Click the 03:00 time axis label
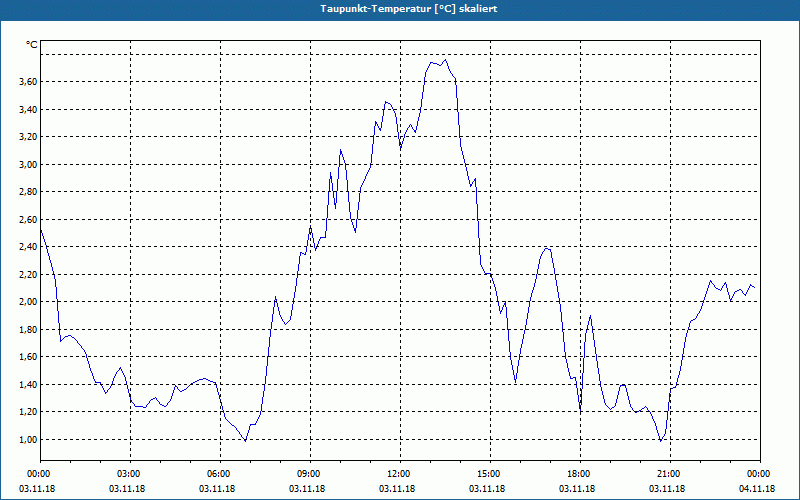The width and height of the screenshot is (800, 500). pyautogui.click(x=131, y=474)
